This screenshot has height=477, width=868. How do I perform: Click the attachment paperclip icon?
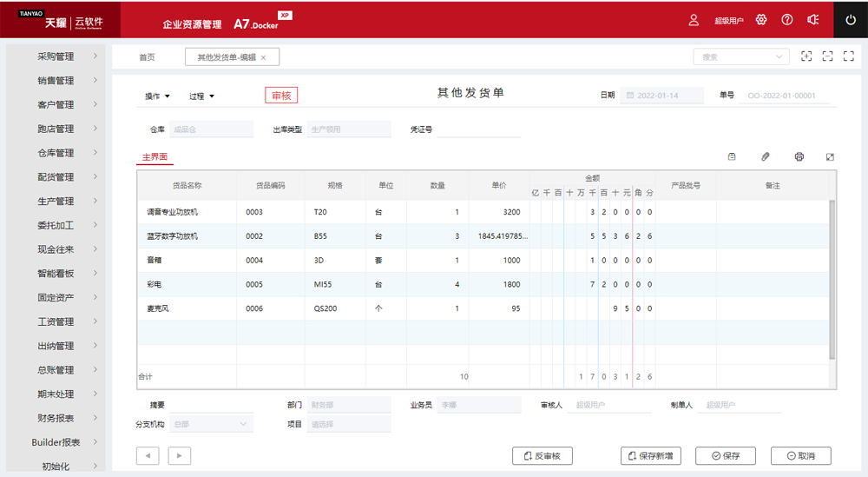(766, 156)
